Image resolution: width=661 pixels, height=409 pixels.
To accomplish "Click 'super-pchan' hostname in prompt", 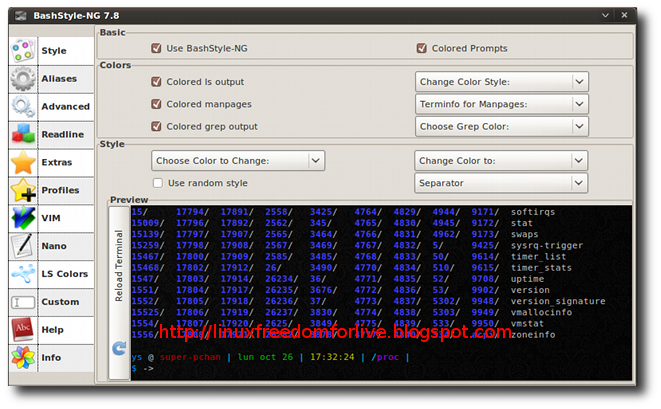I will 190,357.
